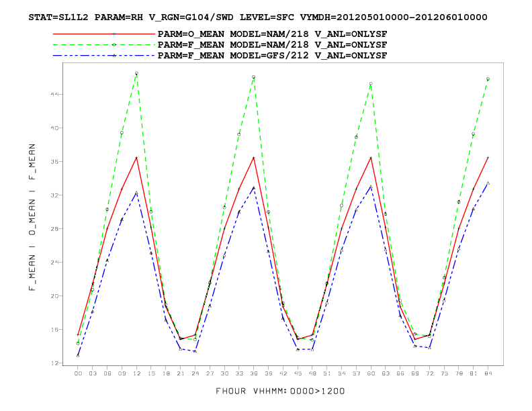
Task: Click the x-axis label FHOUR VHHMM: 0000>1200
Action: tap(280, 392)
